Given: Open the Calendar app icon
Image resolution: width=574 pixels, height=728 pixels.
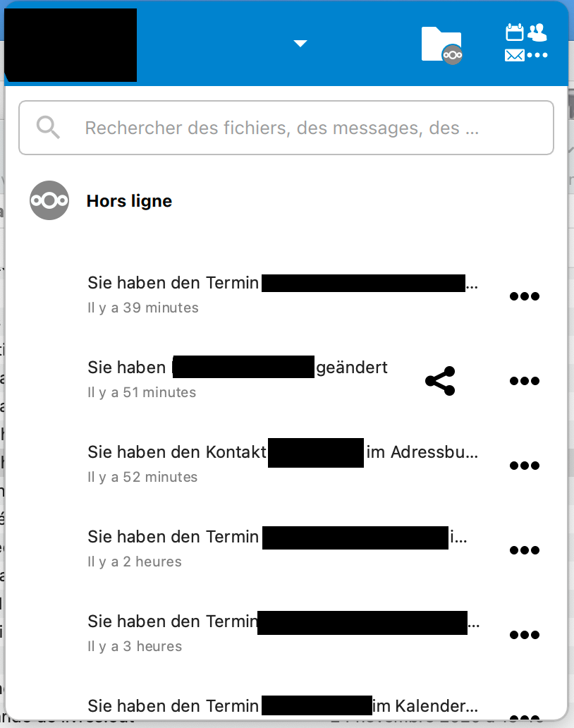Looking at the screenshot, I should click(514, 32).
